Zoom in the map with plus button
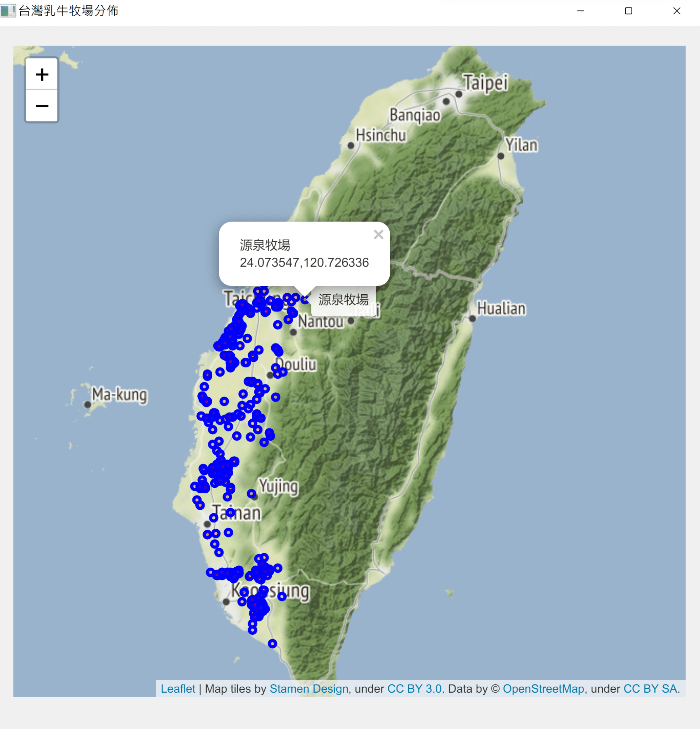 pos(42,74)
